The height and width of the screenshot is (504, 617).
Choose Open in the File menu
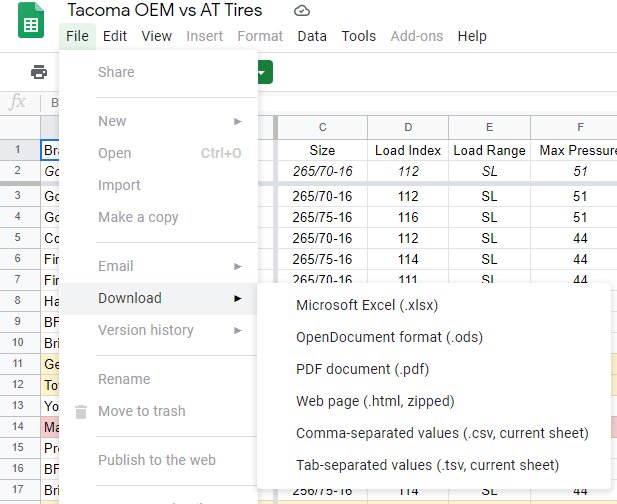(158, 153)
